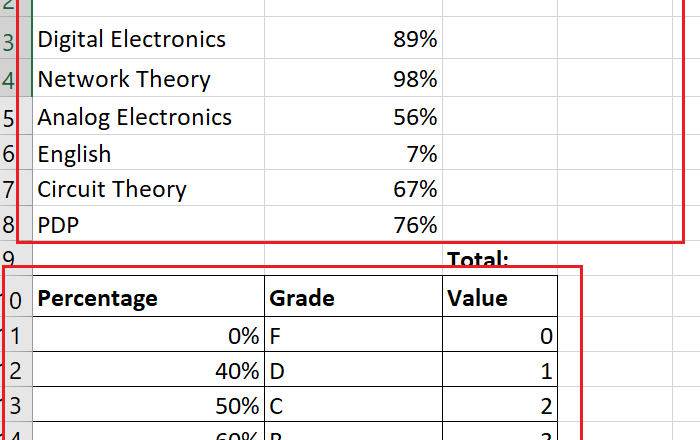Select the Digital Electronics cell

131,40
